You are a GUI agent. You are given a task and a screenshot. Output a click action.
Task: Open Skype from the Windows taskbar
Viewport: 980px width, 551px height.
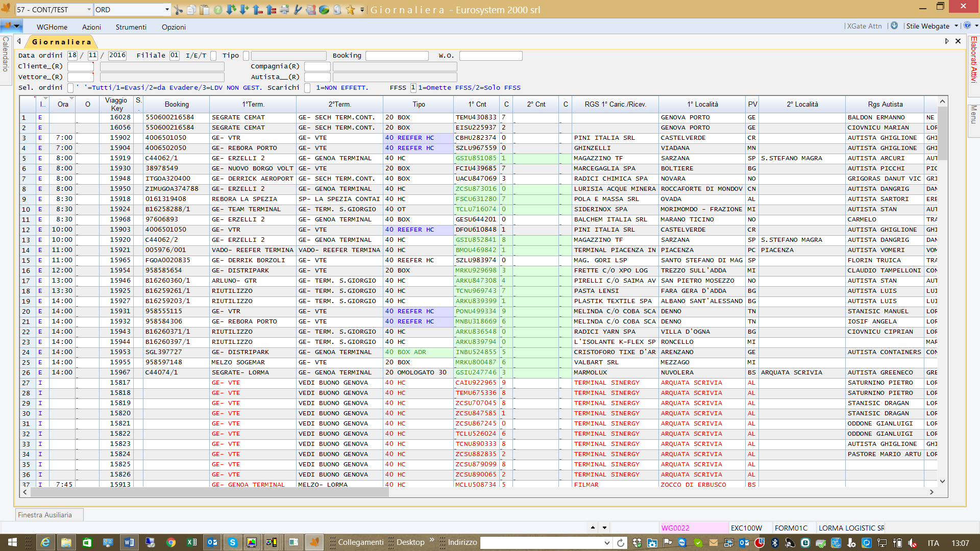pos(232,542)
